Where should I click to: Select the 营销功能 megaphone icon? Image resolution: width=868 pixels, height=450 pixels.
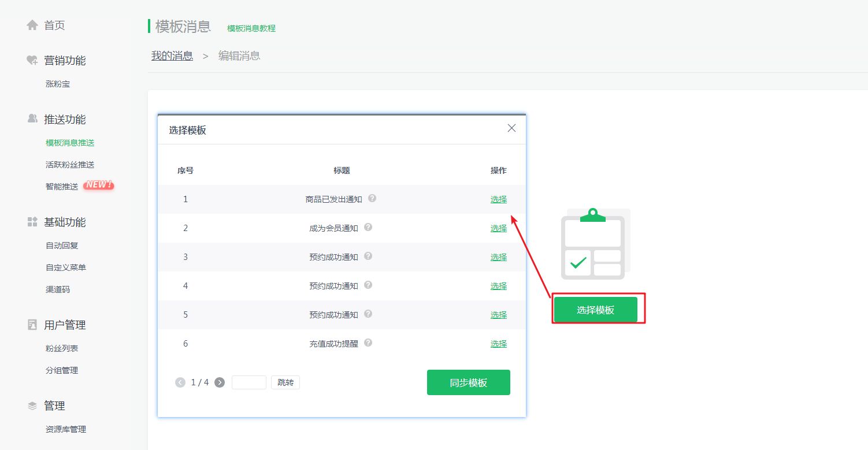[x=32, y=59]
